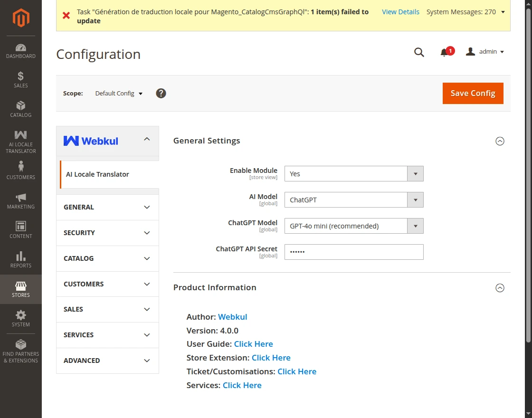The height and width of the screenshot is (418, 532).
Task: Open the Enable Module dropdown
Action: coord(353,174)
